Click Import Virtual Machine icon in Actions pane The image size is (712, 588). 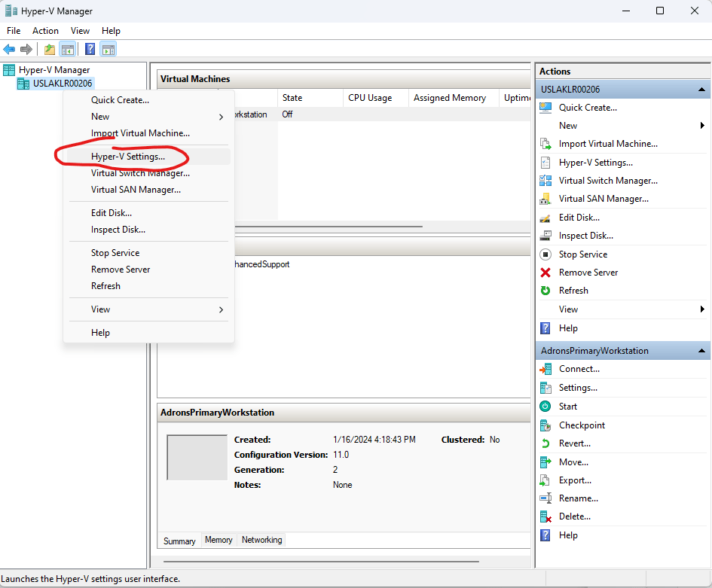pos(545,144)
